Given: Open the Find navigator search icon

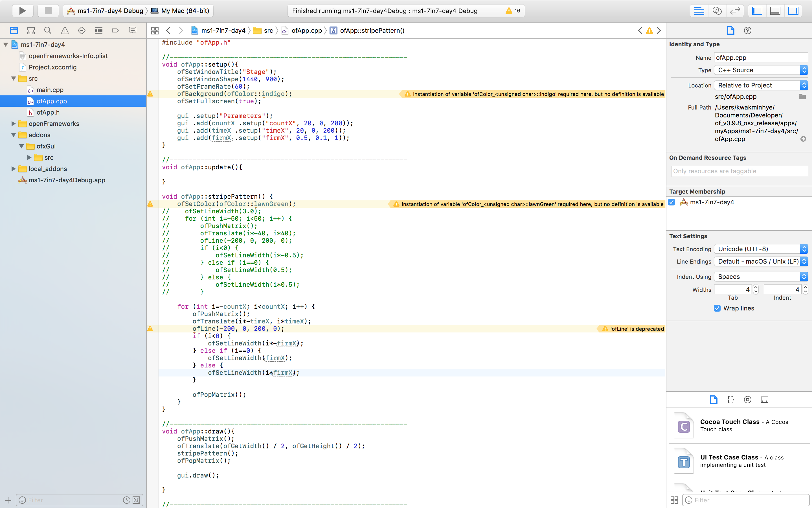Looking at the screenshot, I should click(x=48, y=30).
